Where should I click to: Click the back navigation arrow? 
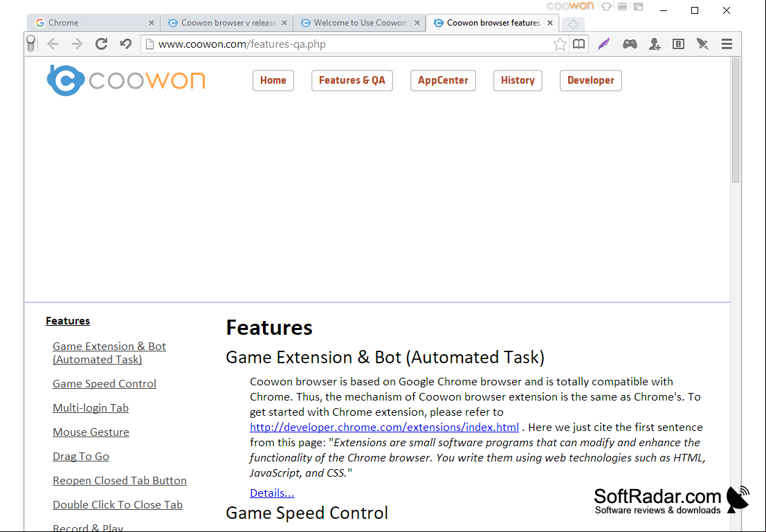tap(53, 44)
